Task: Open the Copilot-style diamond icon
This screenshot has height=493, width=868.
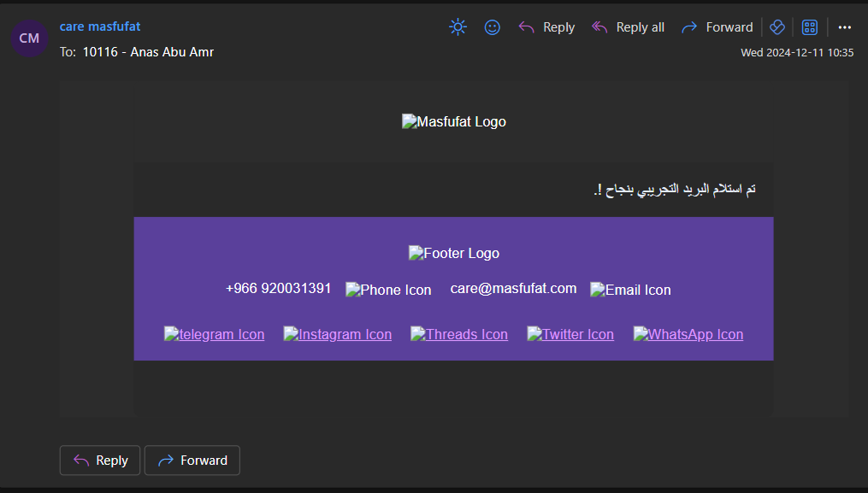Action: [x=777, y=27]
